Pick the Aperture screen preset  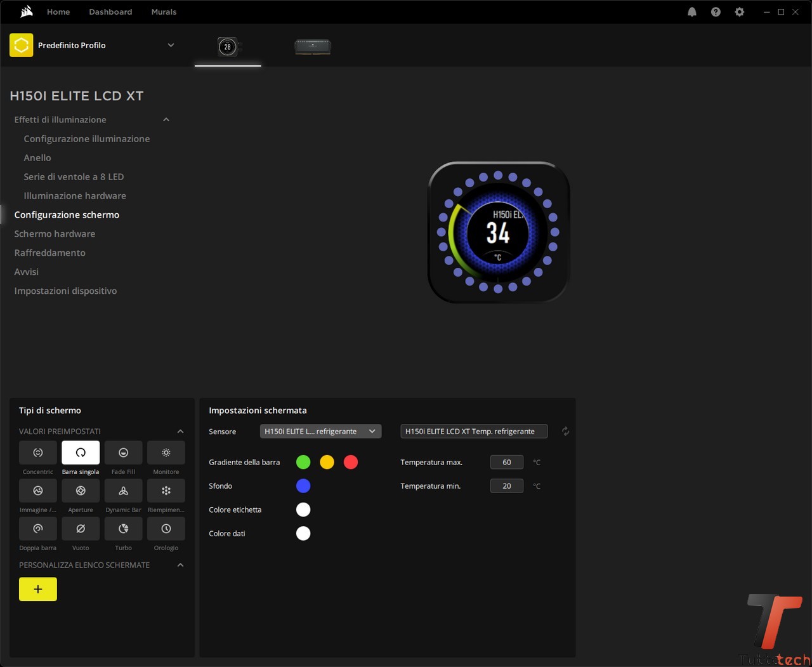[x=81, y=491]
